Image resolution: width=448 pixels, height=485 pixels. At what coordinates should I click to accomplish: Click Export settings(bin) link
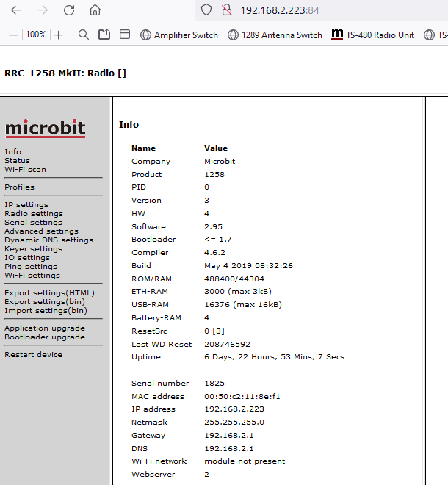[45, 301]
